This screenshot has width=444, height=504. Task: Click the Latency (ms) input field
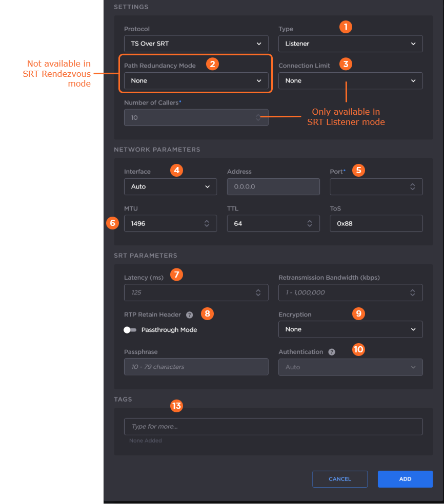(x=187, y=292)
